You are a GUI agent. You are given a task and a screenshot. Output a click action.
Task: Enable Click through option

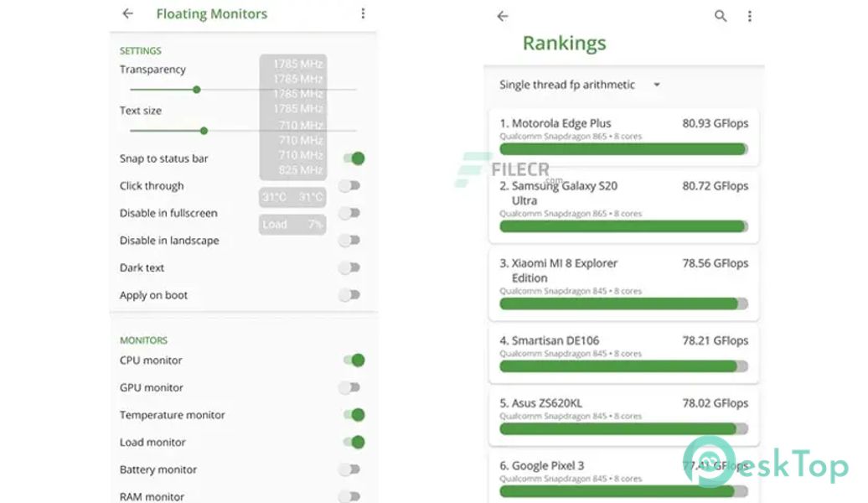tap(349, 186)
